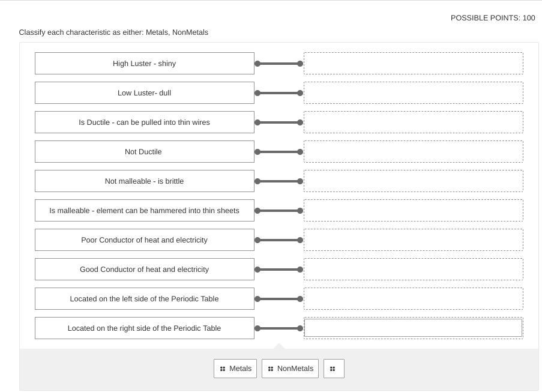Click the drop zone for left side of Periodic Table
The width and height of the screenshot is (542, 392).
point(413,299)
